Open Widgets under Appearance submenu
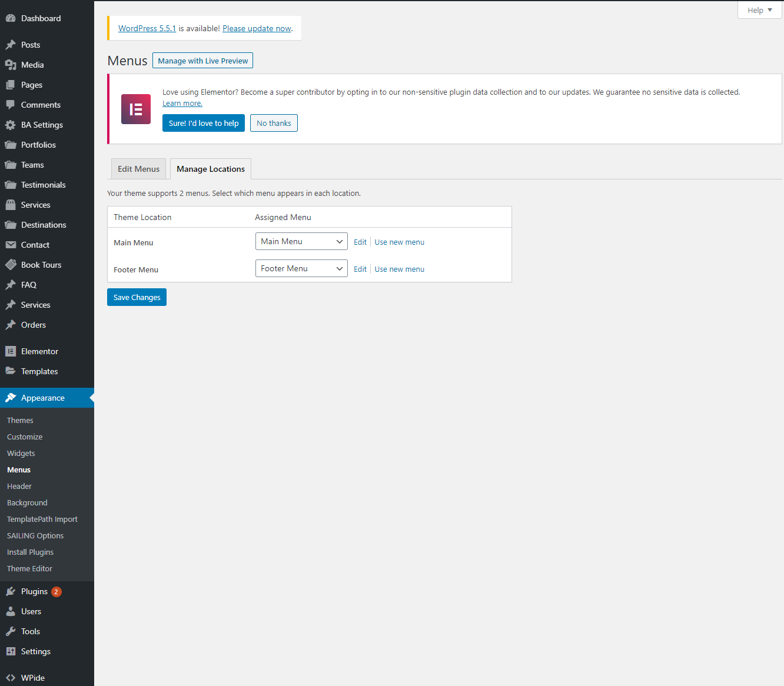Image resolution: width=784 pixels, height=686 pixels. [x=21, y=454]
